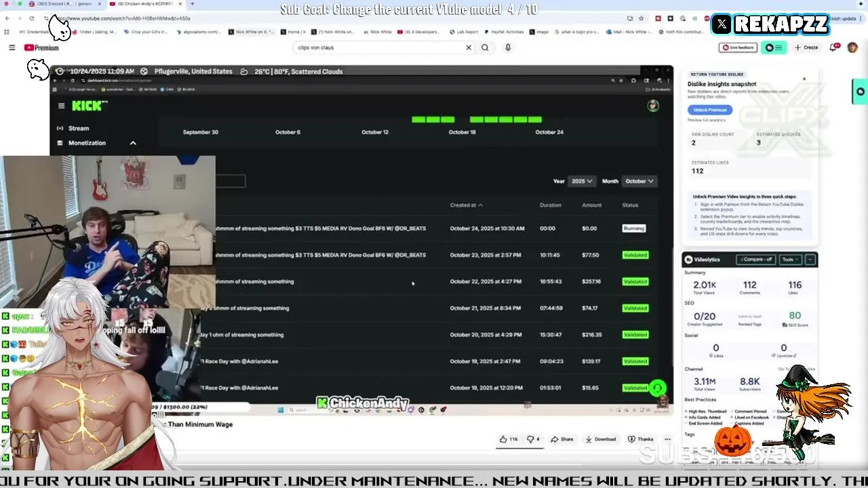The image size is (868, 488).
Task: Open the YouTube hamburger guide menu
Action: pyautogui.click(x=12, y=47)
